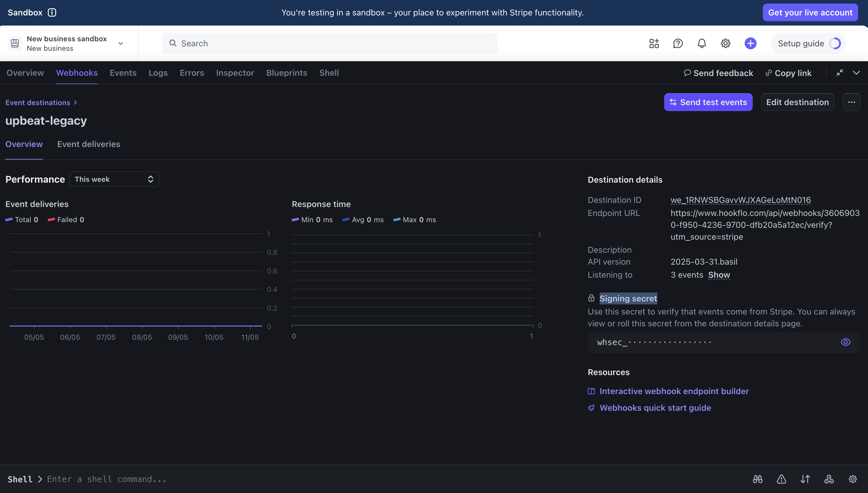Viewport: 868px width, 493px height.
Task: Open the Blueprints tab
Action: tap(286, 73)
